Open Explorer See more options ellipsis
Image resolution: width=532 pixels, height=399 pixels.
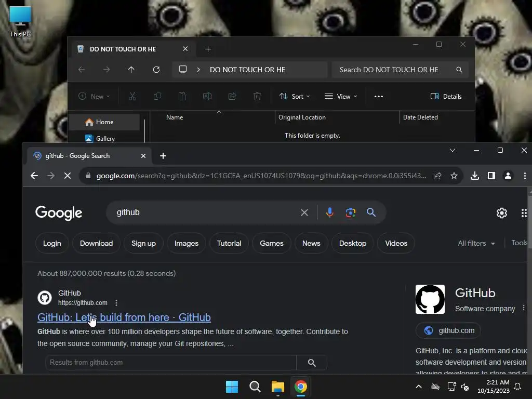379,96
